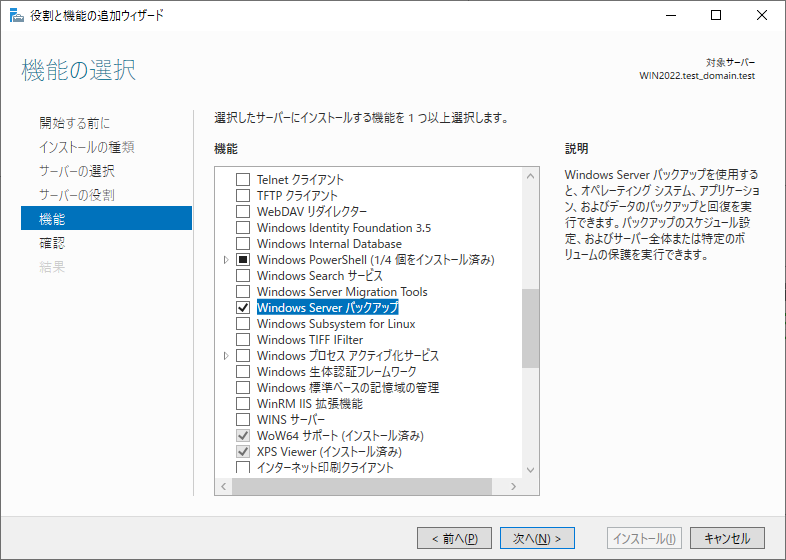This screenshot has height=560, width=786.
Task: Go to サーバーの選択 step
Action: [77, 171]
